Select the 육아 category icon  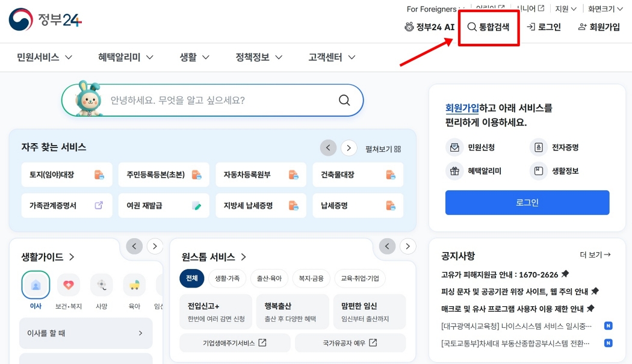pyautogui.click(x=134, y=285)
